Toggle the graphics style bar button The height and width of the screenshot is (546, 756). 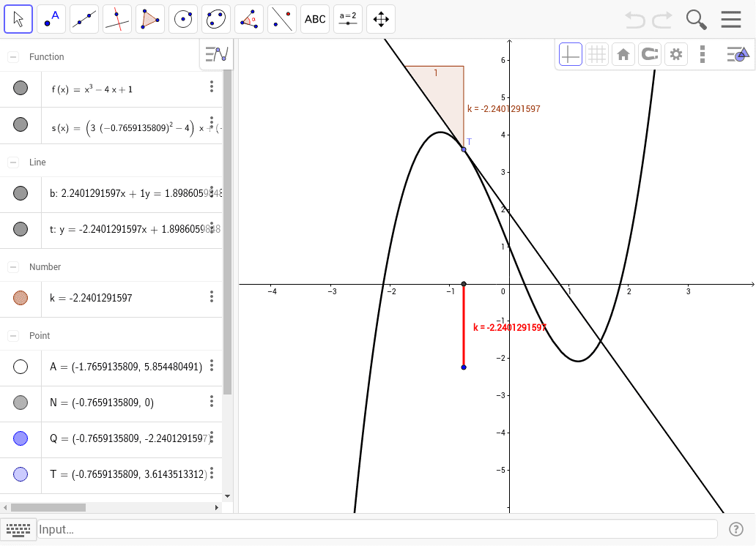738,54
